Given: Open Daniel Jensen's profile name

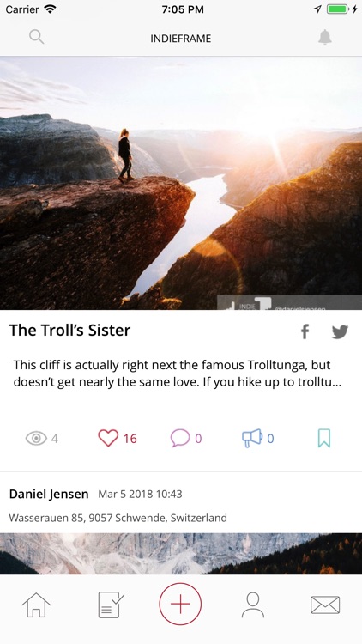Looking at the screenshot, I should [49, 494].
